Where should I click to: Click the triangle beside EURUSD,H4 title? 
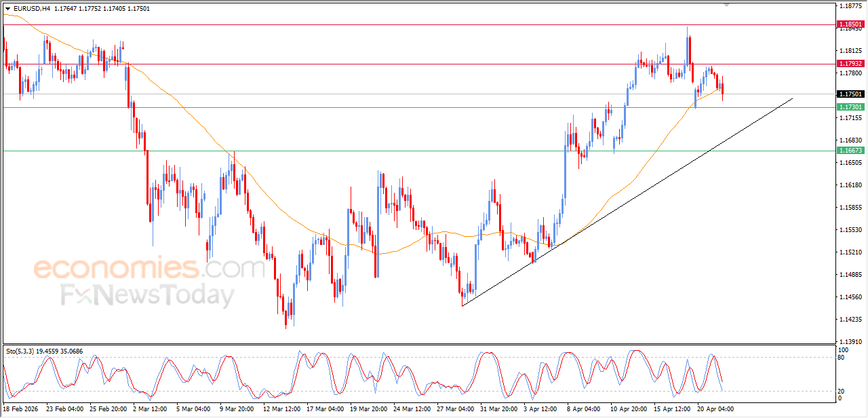click(x=7, y=9)
